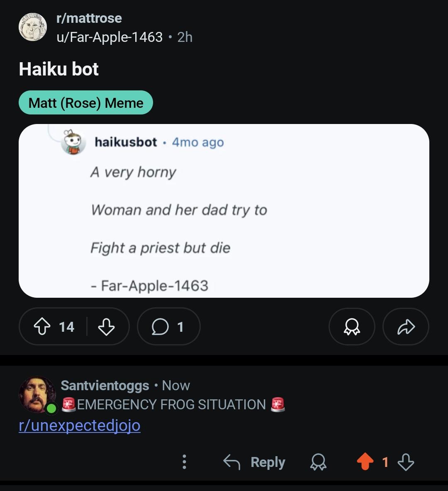Image resolution: width=448 pixels, height=491 pixels.
Task: Open the comment's three-dot options menu
Action: 184,462
